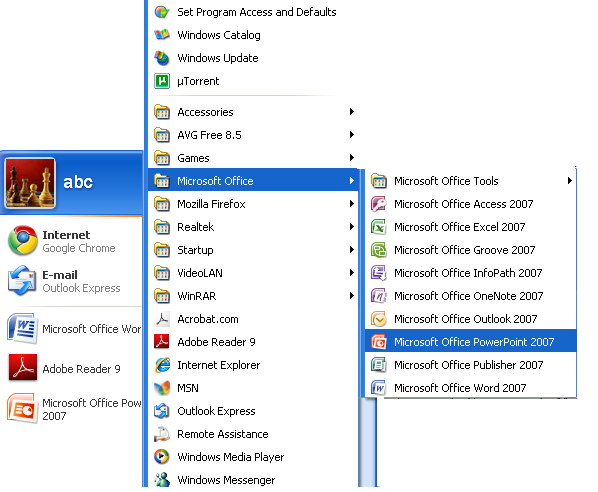Click Microsoft Office Publisher 2007 text
The width and height of the screenshot is (598, 492).
coord(468,365)
